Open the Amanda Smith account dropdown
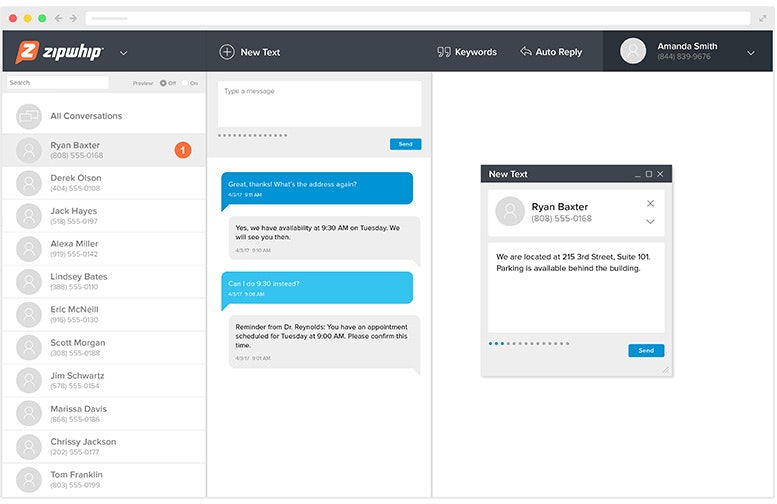The image size is (777, 504). point(751,53)
